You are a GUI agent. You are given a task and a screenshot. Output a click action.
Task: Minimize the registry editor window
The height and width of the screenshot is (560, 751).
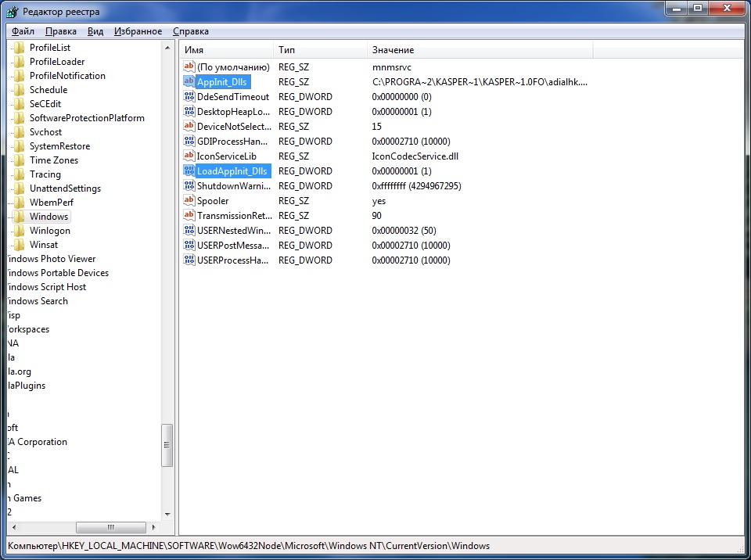tap(677, 8)
